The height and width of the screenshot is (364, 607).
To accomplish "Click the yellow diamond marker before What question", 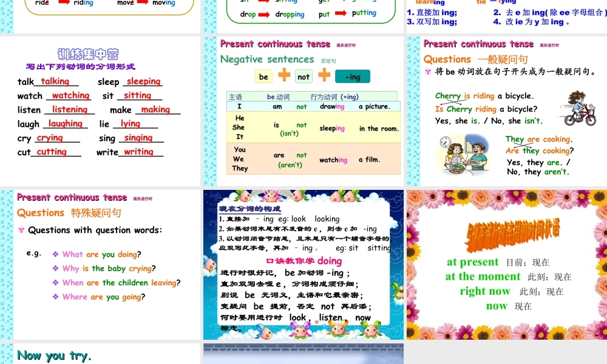I will point(56,255).
